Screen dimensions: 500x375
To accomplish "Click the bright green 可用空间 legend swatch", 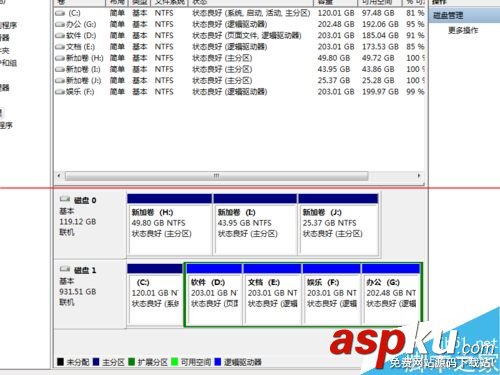I will 174,362.
